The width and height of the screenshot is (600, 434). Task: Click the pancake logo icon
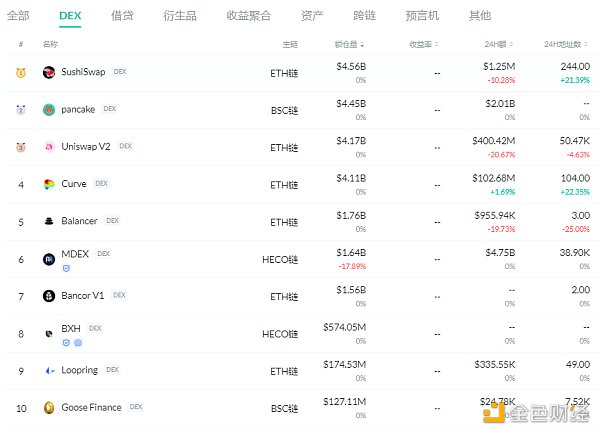pyautogui.click(x=49, y=109)
